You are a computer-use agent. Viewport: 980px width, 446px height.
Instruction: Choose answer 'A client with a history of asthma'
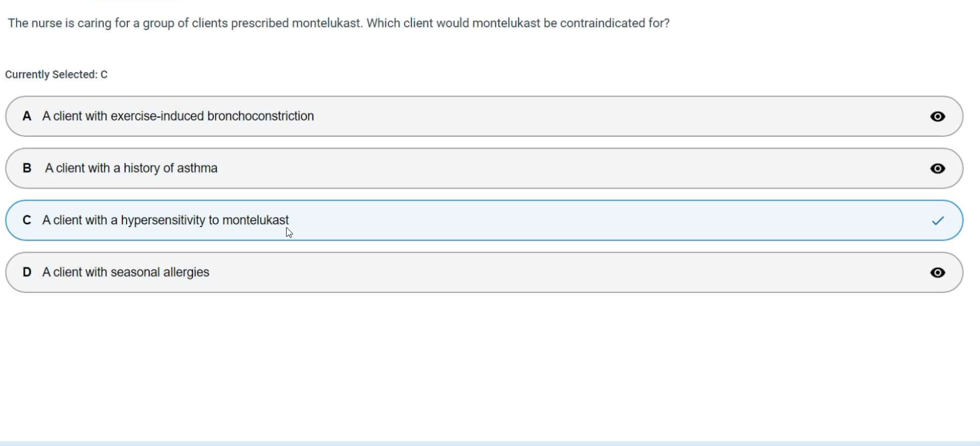click(x=131, y=168)
